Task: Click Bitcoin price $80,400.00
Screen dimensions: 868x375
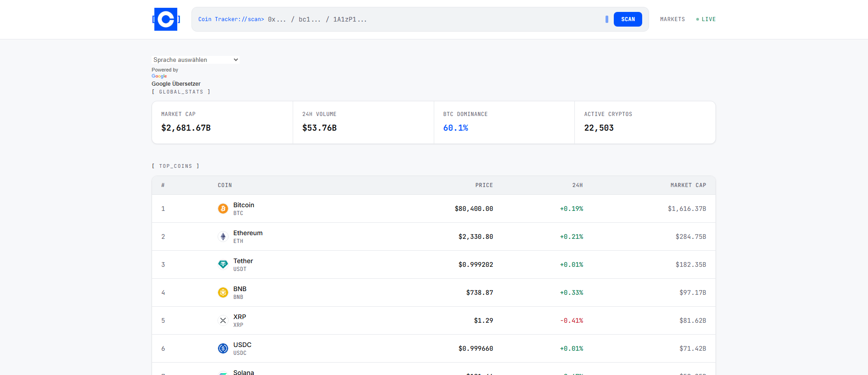Action: coord(474,209)
